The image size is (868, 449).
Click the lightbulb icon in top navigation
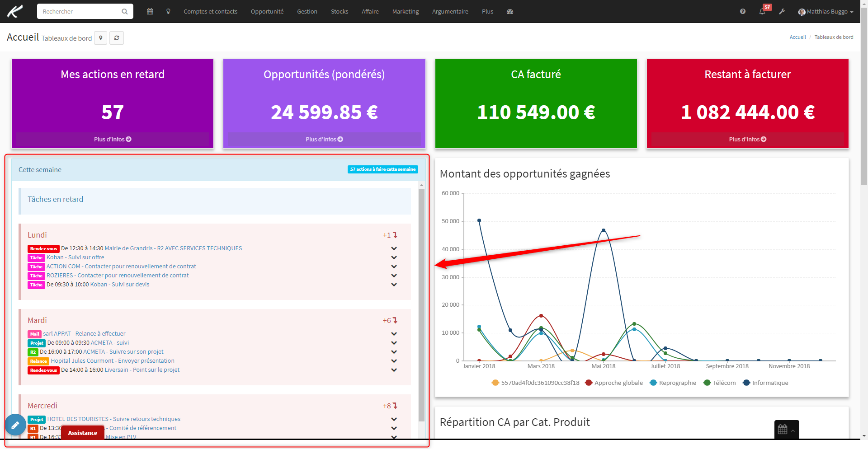(168, 12)
